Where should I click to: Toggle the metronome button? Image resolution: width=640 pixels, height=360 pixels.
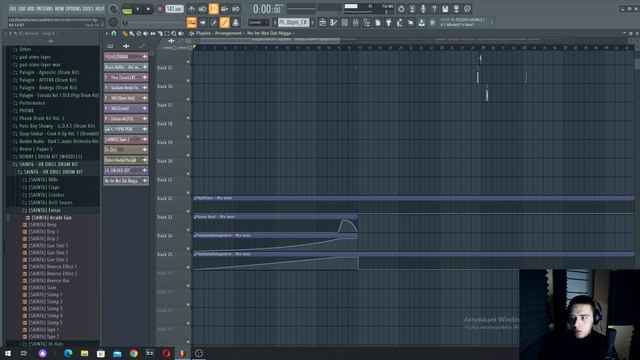pyautogui.click(x=191, y=9)
